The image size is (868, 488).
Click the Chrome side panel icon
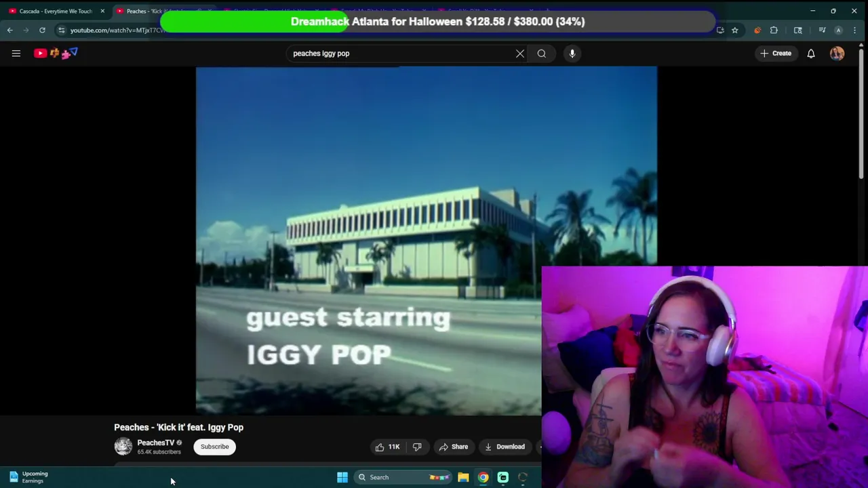point(798,30)
